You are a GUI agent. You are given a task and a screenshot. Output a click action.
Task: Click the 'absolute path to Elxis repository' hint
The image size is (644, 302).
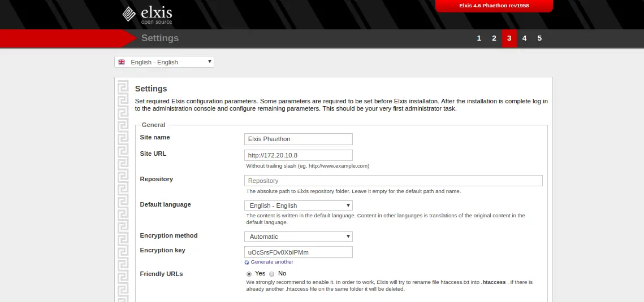(353, 191)
